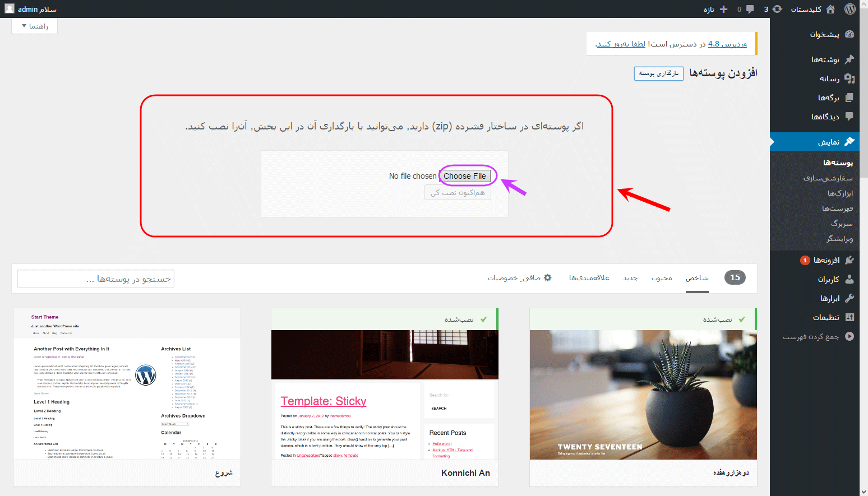Open the Tools (ابزارها) wrench icon
The width and height of the screenshot is (868, 496).
[x=849, y=298]
